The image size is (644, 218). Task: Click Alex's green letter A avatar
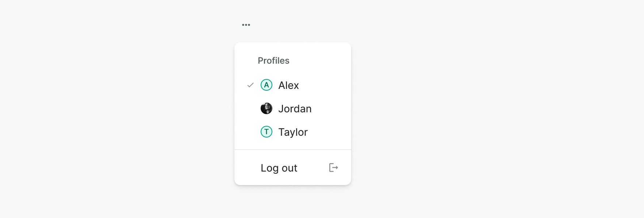click(x=267, y=85)
